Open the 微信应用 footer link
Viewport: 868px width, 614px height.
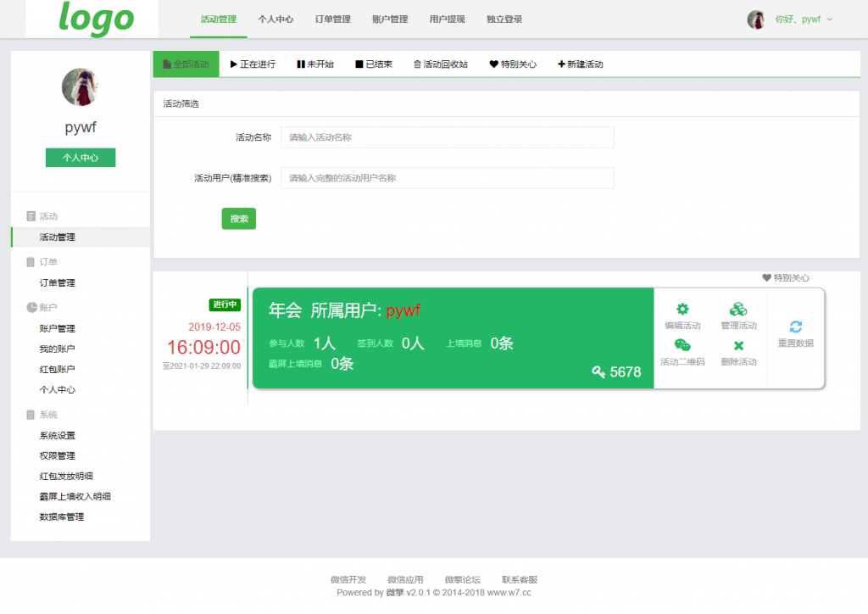[x=405, y=580]
